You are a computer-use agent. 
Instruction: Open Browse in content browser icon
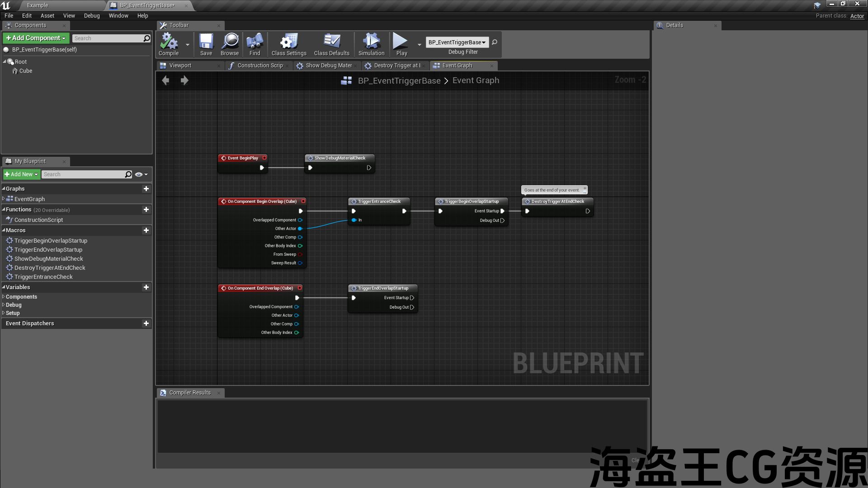tap(230, 43)
